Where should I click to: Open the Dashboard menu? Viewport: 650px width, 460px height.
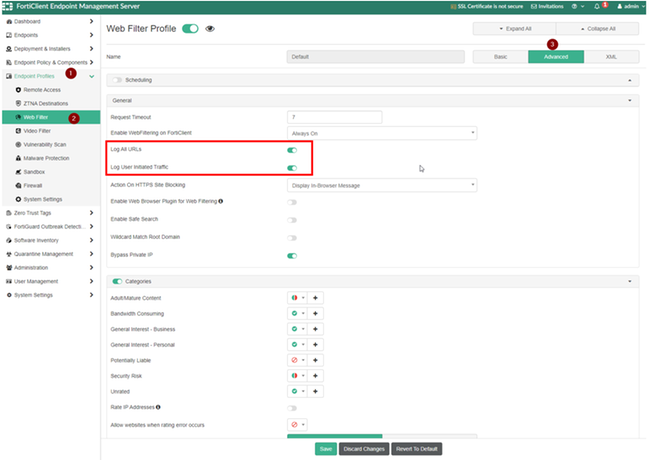point(50,21)
